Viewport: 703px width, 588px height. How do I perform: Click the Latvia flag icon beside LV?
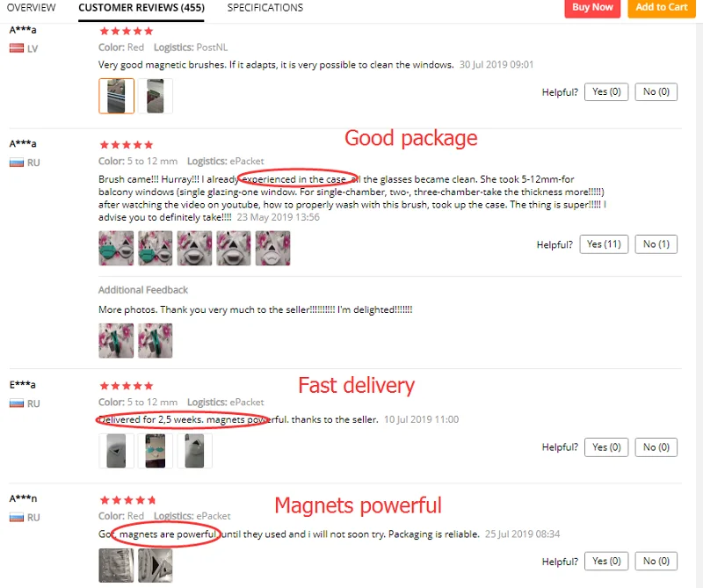17,48
